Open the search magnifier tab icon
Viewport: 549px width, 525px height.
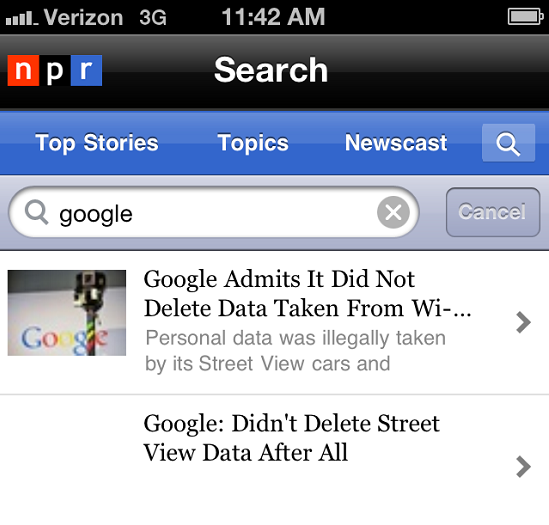508,143
